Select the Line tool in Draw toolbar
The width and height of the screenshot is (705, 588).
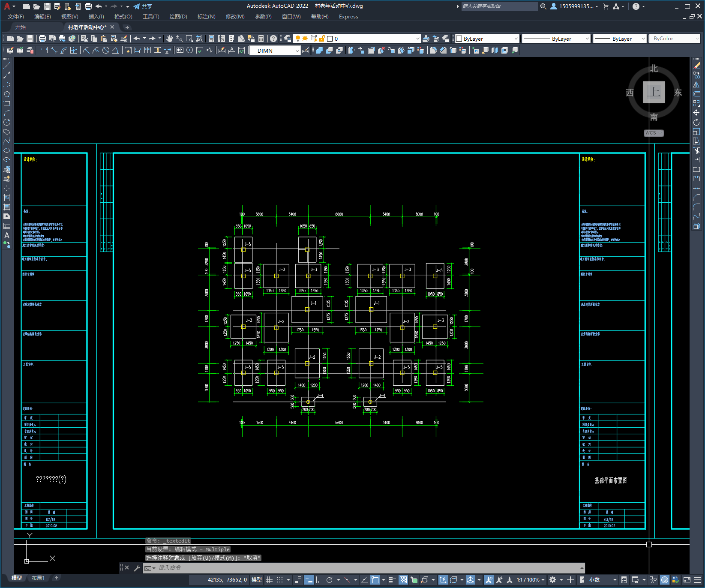point(7,66)
